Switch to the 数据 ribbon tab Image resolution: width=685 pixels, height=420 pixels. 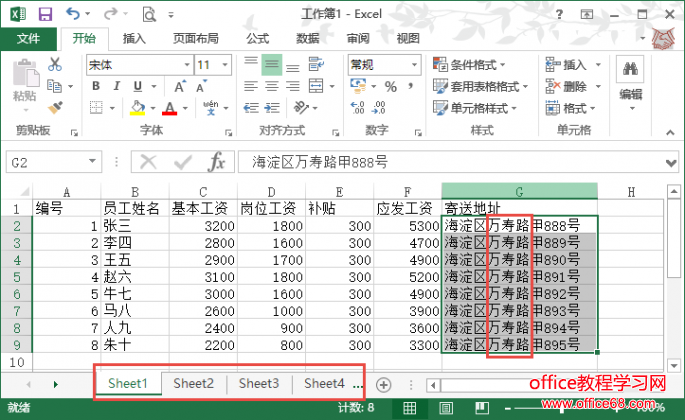pos(308,38)
